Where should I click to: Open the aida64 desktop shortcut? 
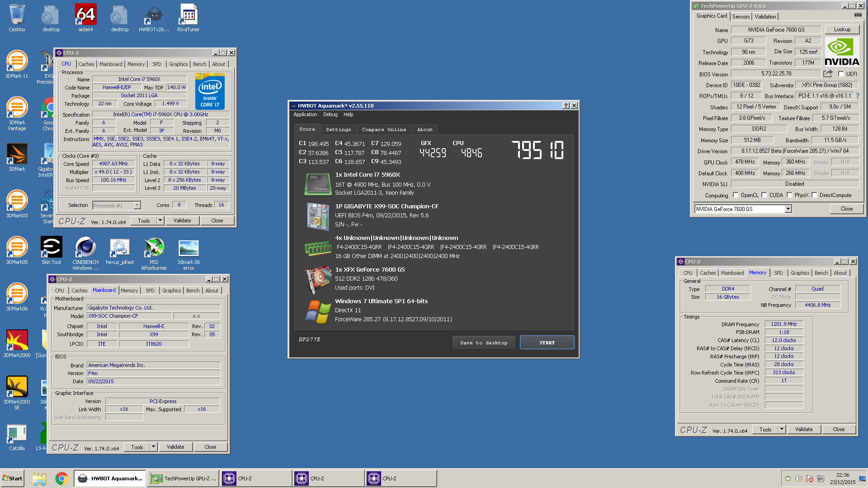tap(85, 18)
